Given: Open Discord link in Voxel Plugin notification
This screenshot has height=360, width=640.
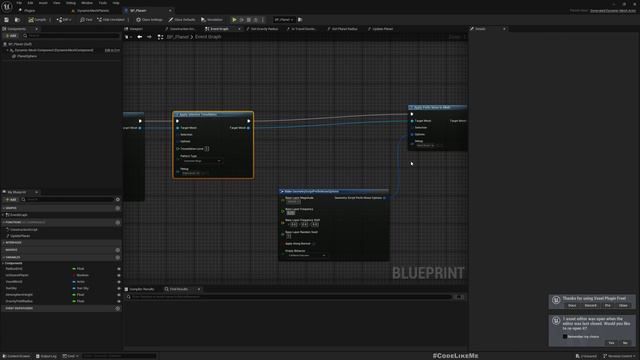Looking at the screenshot, I should (590, 305).
